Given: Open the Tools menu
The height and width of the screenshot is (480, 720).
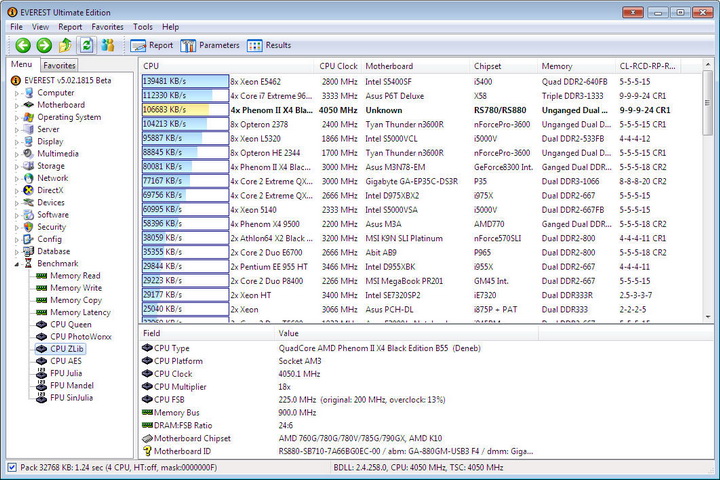Looking at the screenshot, I should (143, 27).
